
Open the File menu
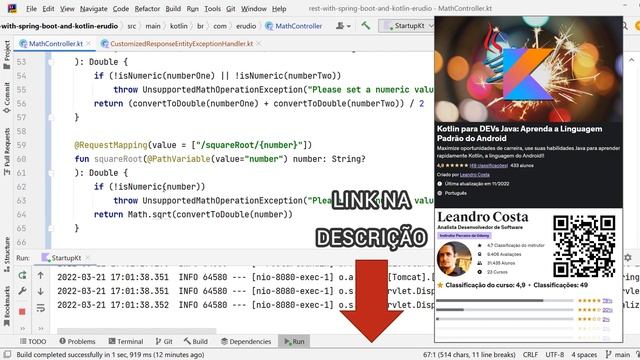click(31, 9)
